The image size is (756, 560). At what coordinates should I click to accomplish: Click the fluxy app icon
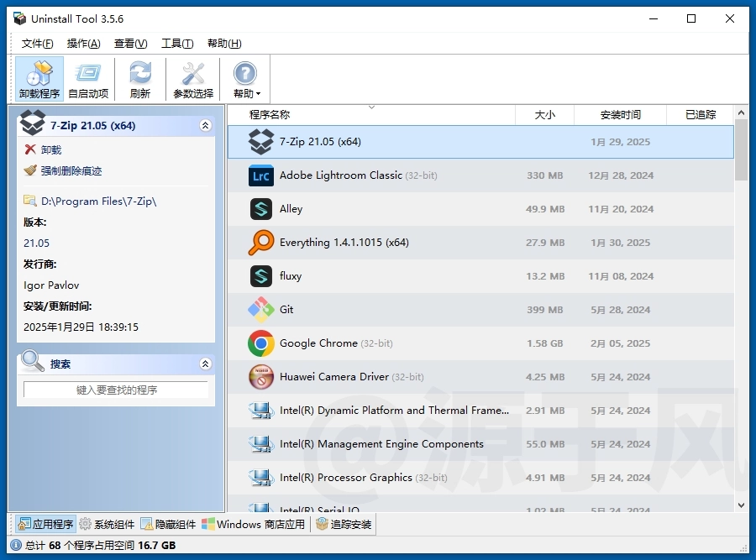[261, 276]
